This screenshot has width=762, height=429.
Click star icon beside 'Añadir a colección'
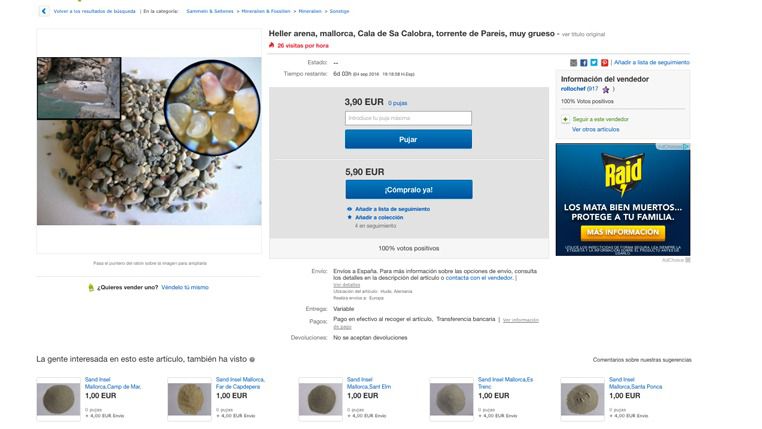point(349,217)
